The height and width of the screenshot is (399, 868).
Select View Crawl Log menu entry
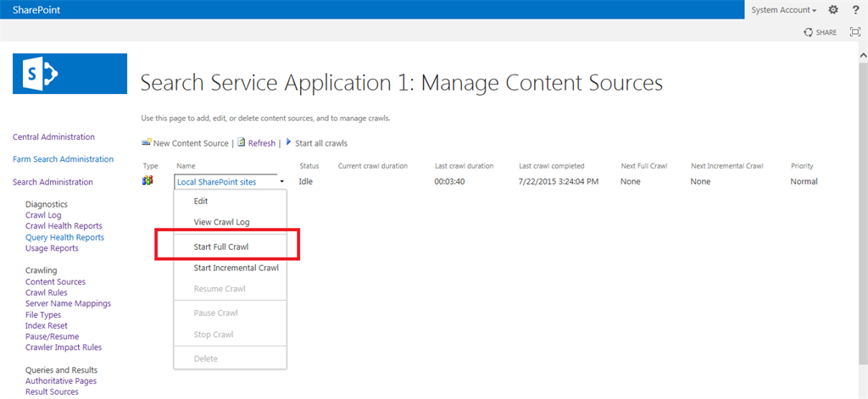click(221, 222)
